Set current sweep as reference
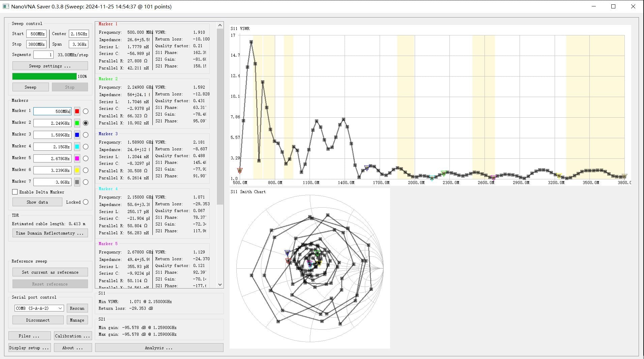644x359 pixels. 50,272
